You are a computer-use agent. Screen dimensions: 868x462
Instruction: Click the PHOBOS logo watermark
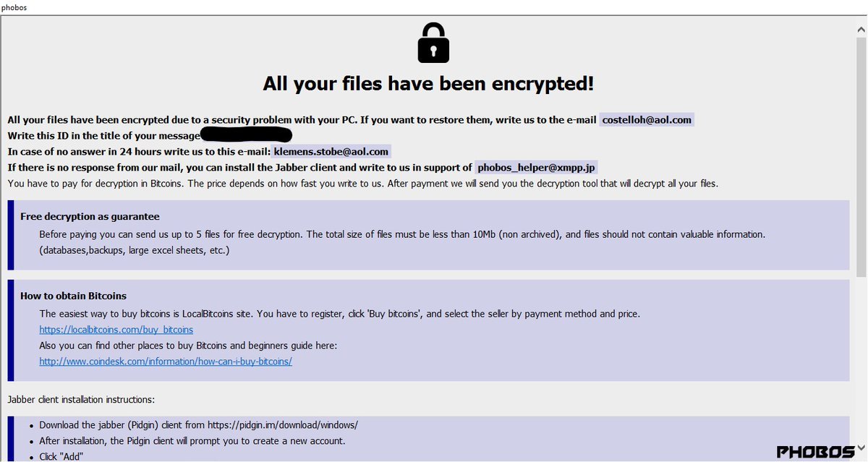point(816,452)
